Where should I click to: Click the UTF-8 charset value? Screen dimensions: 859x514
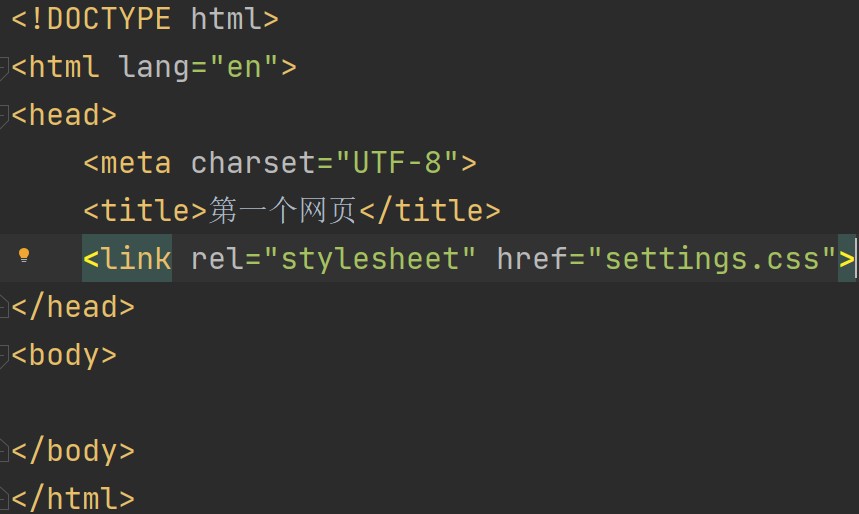click(x=397, y=163)
